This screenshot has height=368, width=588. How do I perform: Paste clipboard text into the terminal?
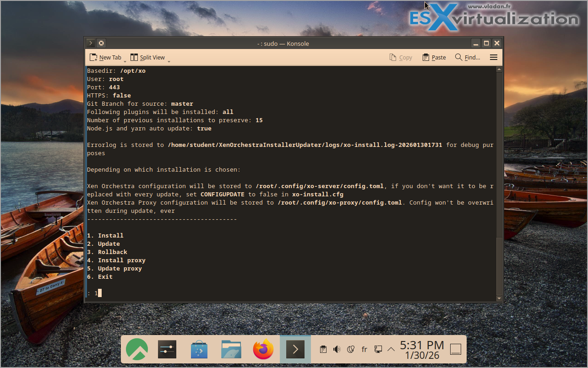pyautogui.click(x=434, y=57)
